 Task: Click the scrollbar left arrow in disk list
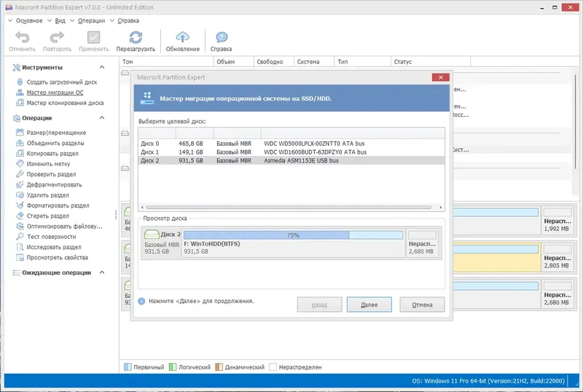coord(142,208)
